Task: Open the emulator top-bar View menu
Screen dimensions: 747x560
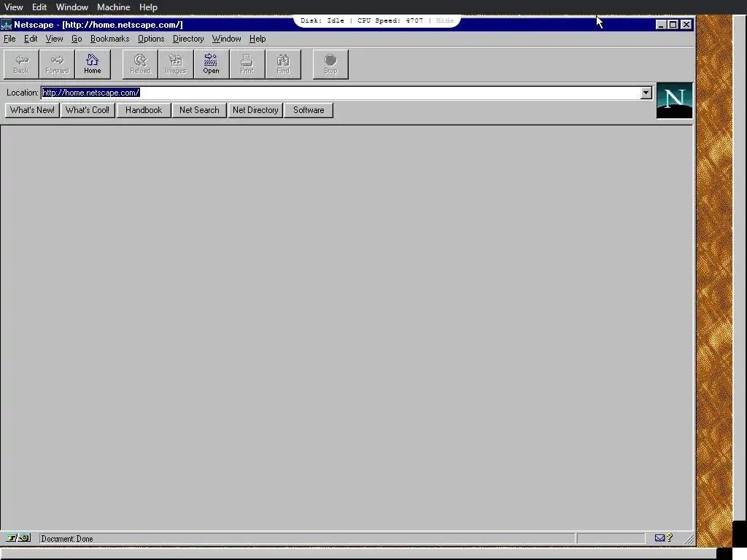Action: pos(13,7)
